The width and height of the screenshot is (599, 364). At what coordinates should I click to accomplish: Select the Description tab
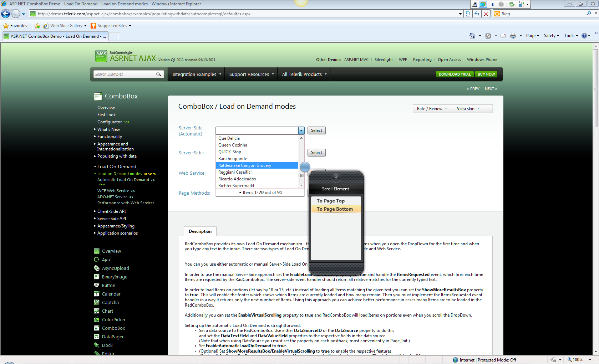pyautogui.click(x=200, y=231)
